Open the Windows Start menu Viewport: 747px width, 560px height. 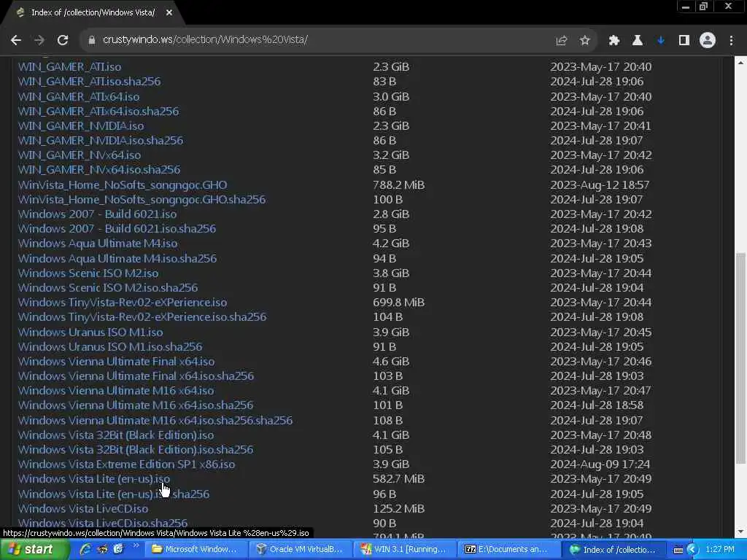point(35,550)
